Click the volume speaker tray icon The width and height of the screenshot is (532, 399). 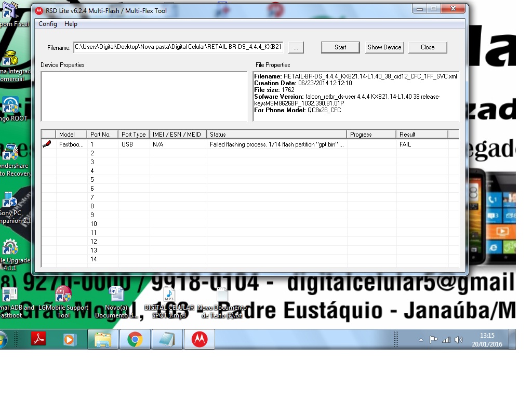click(458, 340)
